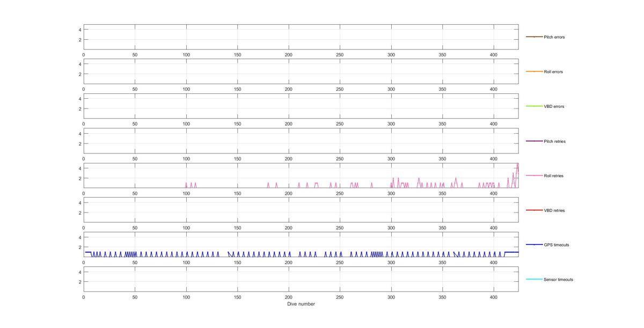Click the red VBD retries legend line
644x328 pixels.
tap(534, 210)
